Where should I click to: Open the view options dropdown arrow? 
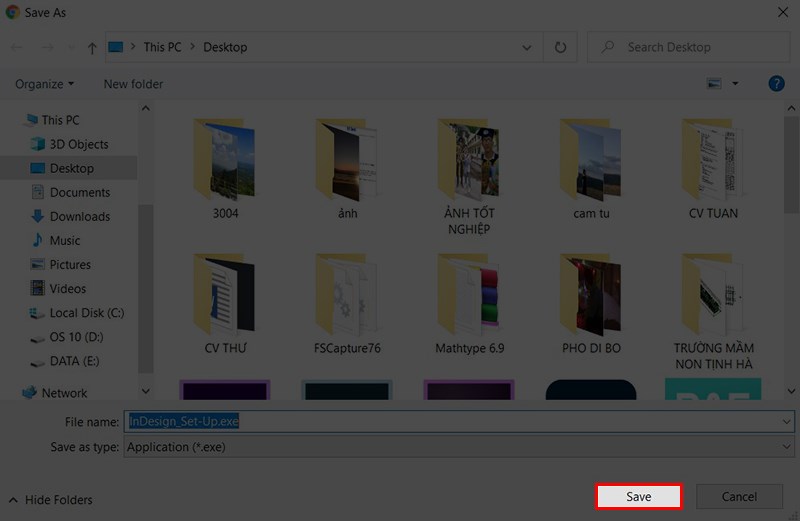click(x=735, y=83)
